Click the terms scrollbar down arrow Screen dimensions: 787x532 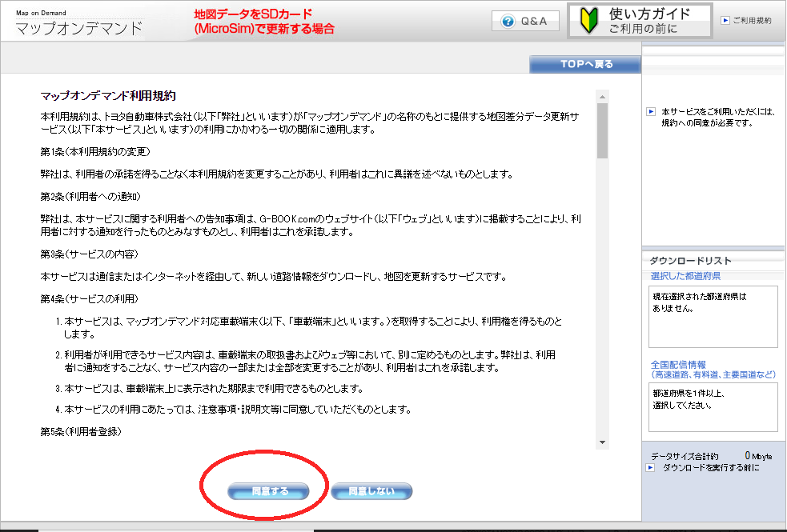[x=602, y=442]
